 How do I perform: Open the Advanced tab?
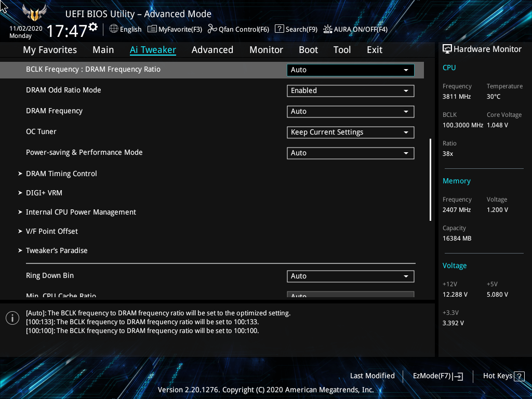212,50
